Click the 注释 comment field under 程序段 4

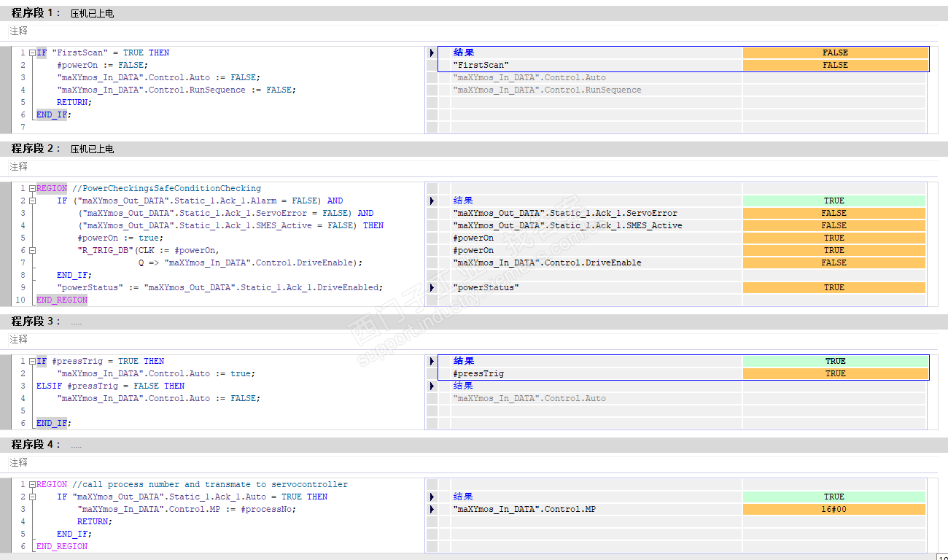coord(19,462)
